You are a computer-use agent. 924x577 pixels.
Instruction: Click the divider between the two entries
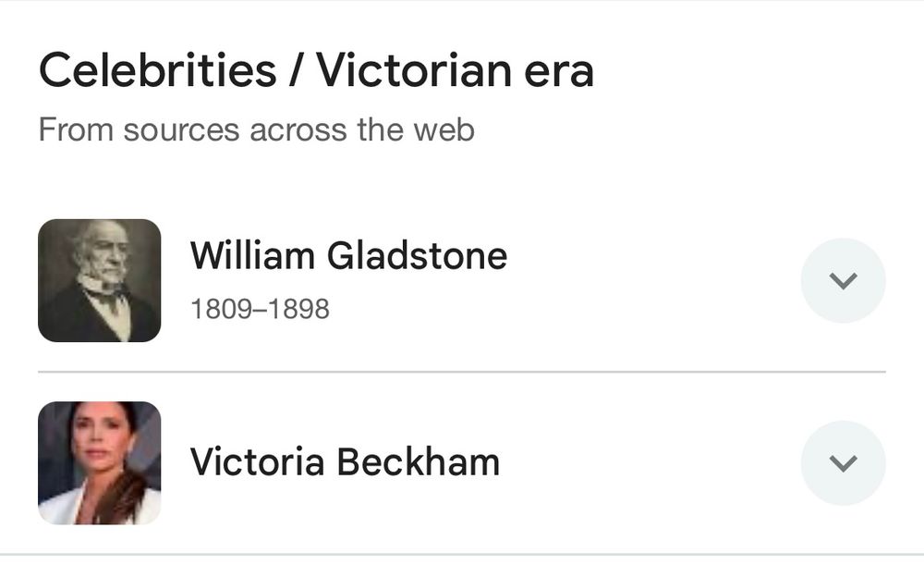pos(462,372)
